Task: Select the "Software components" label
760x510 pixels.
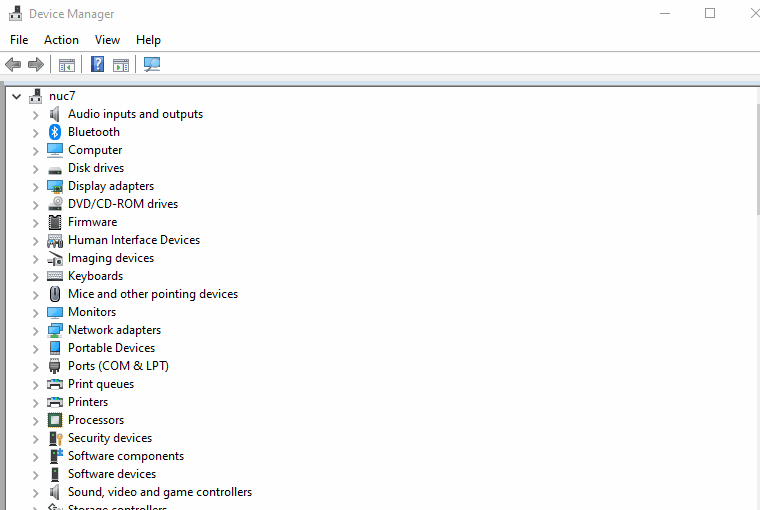Action: coord(126,456)
